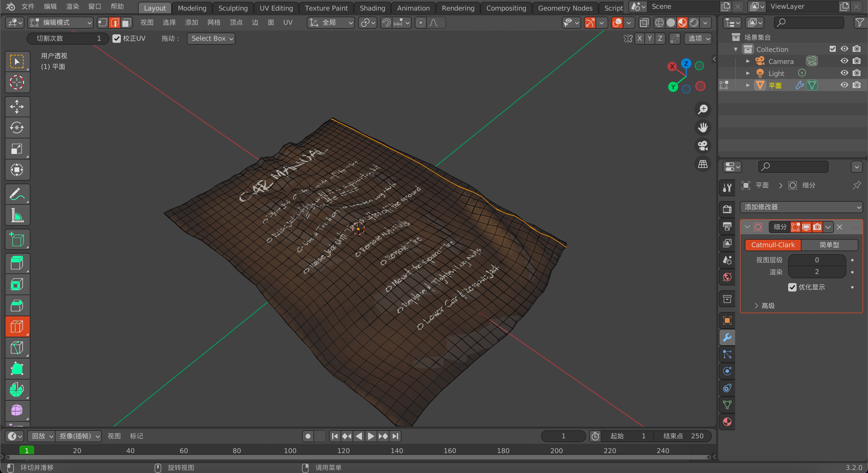Switch to face select mode
This screenshot has width=868, height=473.
(126, 23)
